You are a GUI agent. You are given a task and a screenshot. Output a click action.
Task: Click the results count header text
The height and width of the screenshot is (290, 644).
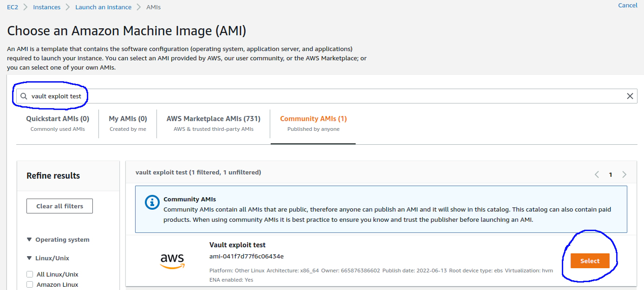[198, 172]
